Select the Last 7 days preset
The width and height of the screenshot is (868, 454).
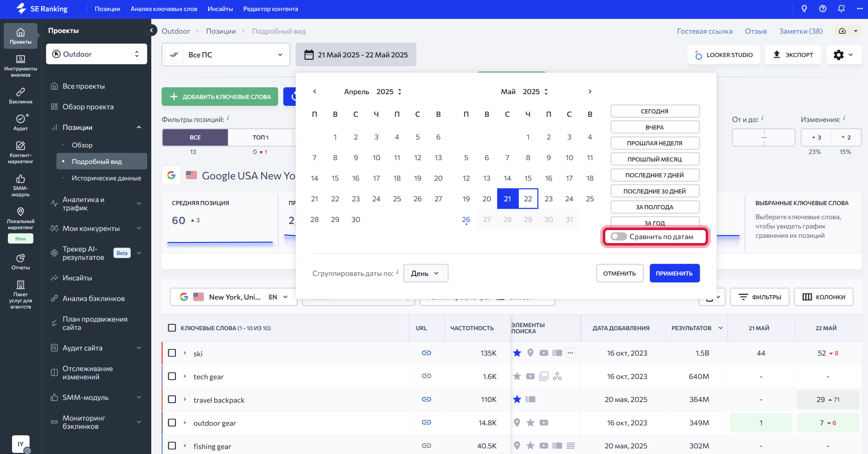(x=655, y=175)
